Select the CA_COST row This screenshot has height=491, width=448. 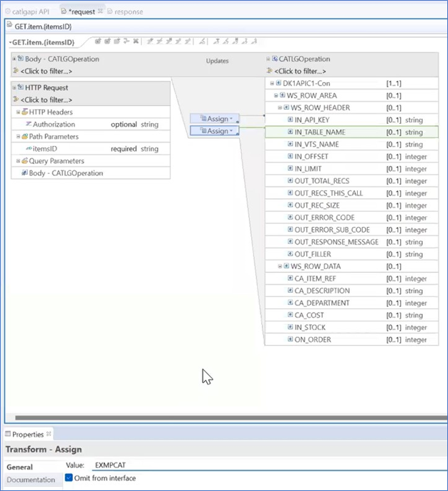pos(351,316)
